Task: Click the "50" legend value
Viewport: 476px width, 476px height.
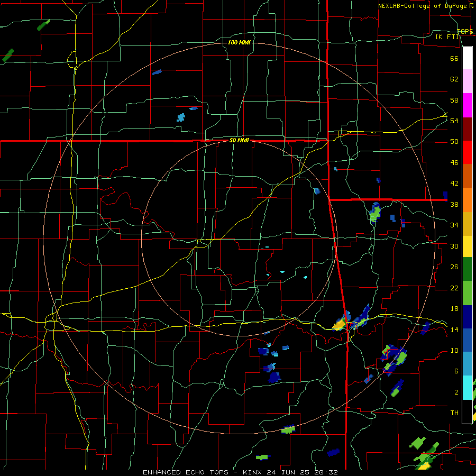Action: (x=454, y=142)
